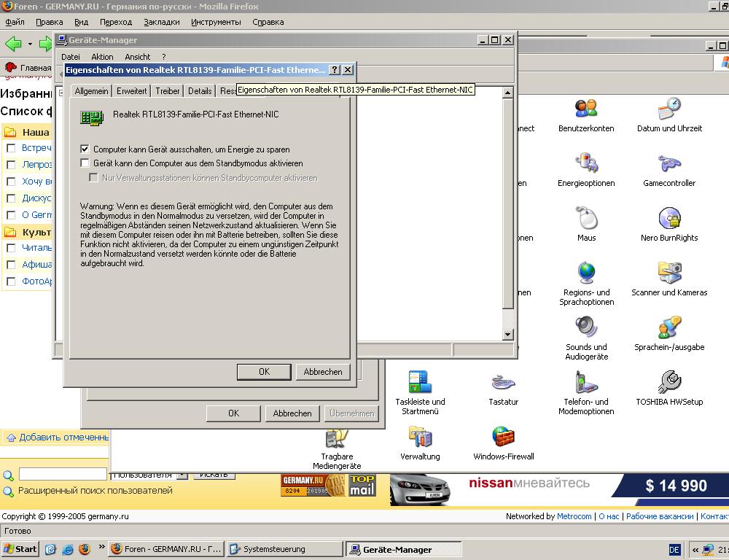The image size is (729, 560).
Task: Click the Start button
Action: pos(20,549)
